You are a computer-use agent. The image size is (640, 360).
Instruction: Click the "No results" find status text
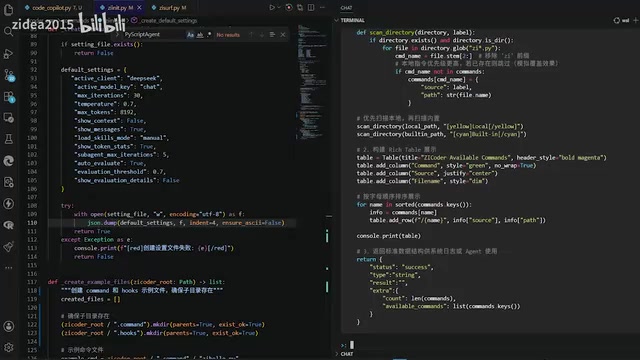228,35
